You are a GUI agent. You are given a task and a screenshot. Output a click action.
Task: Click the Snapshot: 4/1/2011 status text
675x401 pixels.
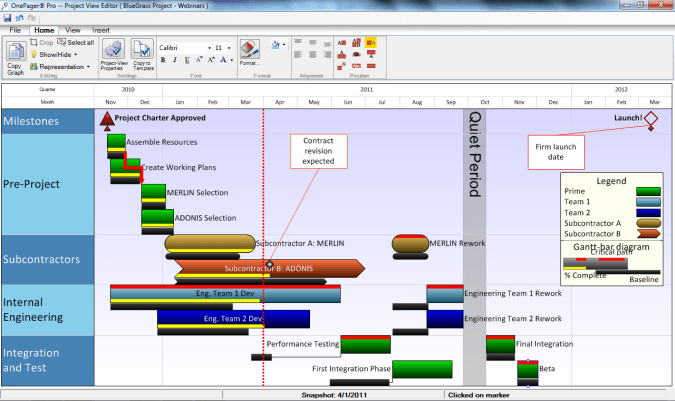pyautogui.click(x=334, y=395)
